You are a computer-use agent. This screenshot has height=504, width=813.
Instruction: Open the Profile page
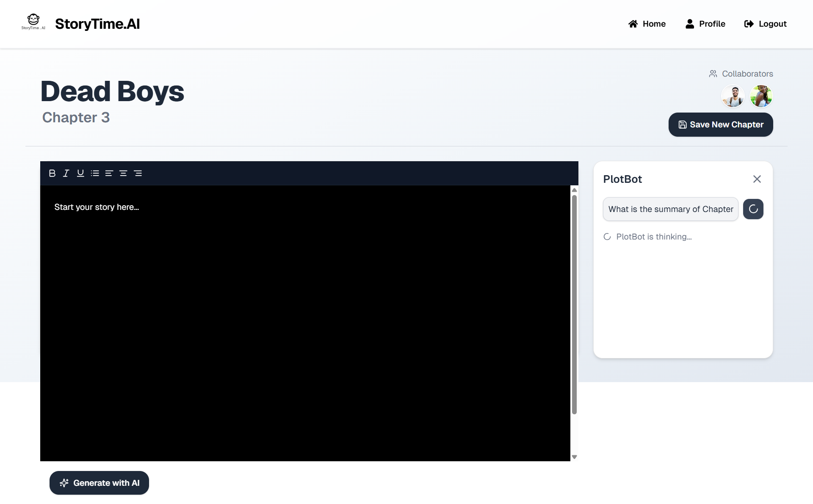click(x=705, y=24)
